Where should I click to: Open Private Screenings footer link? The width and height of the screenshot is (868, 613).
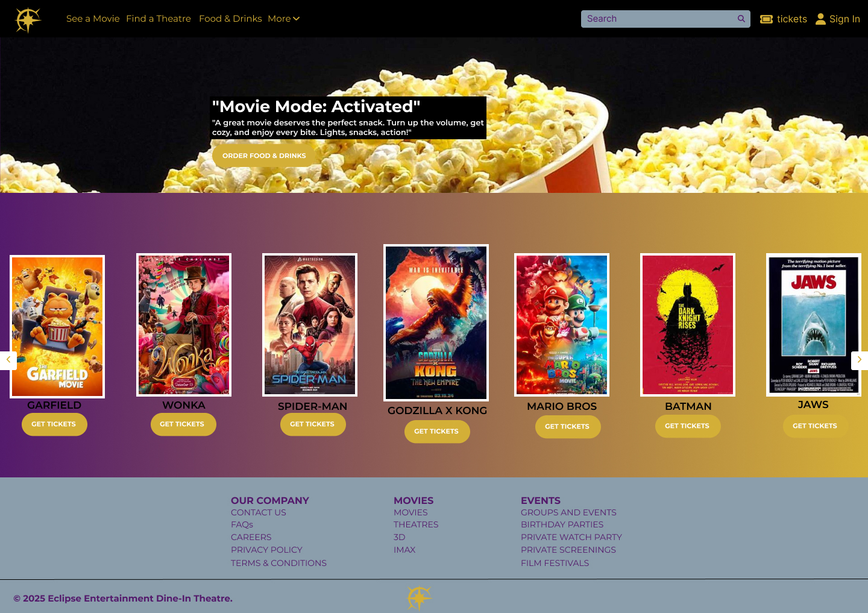(x=568, y=550)
